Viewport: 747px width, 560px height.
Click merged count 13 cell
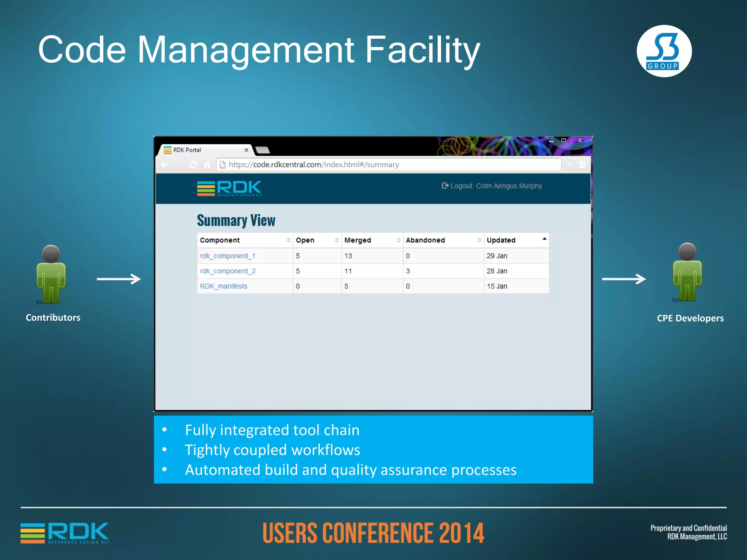point(372,256)
